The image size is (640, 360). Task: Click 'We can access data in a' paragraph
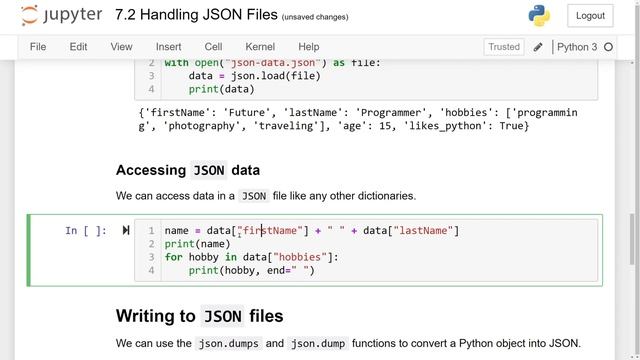click(266, 196)
